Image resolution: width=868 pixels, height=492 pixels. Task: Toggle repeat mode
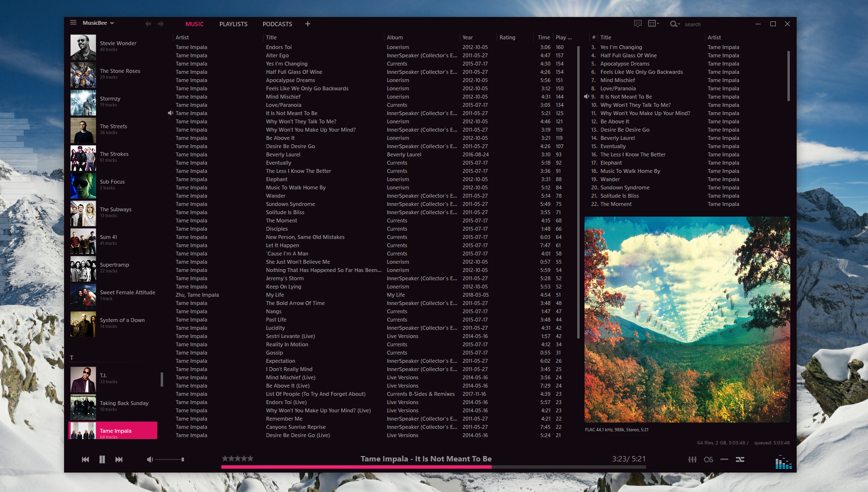tap(724, 459)
